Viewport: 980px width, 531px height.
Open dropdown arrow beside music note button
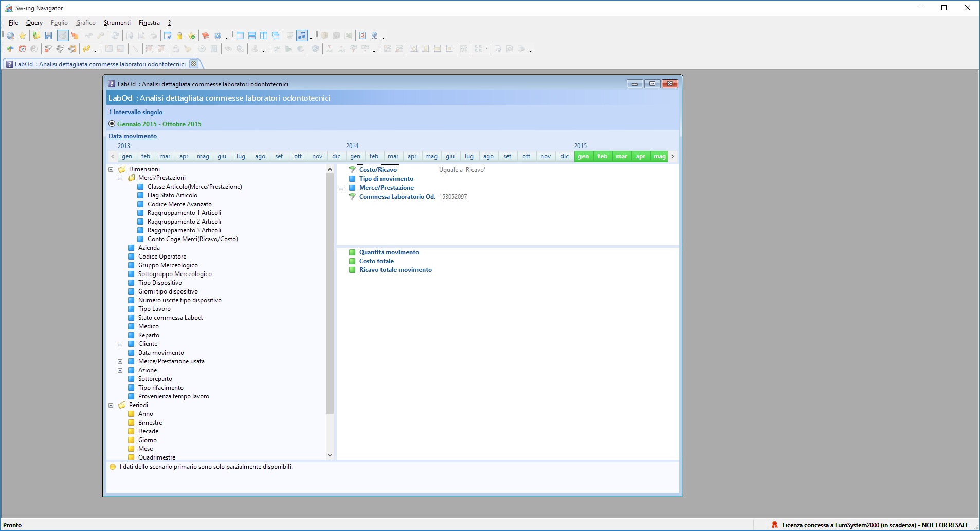[311, 37]
